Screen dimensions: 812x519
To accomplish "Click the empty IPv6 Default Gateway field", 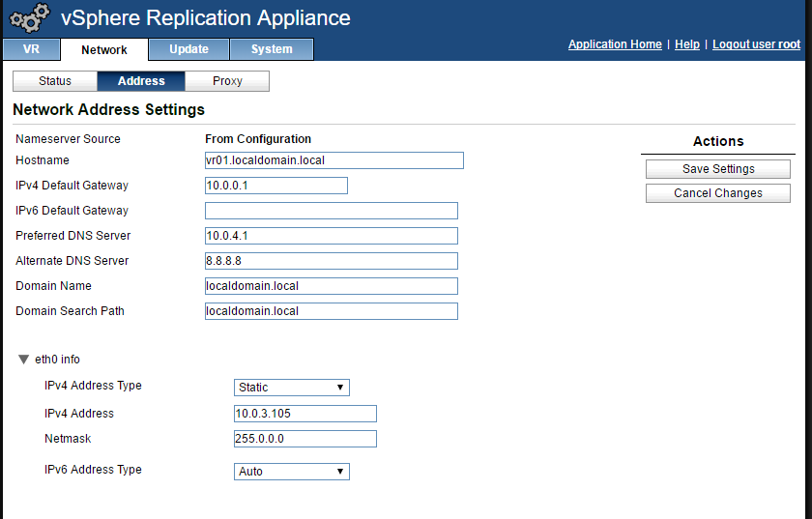I will coord(331,211).
